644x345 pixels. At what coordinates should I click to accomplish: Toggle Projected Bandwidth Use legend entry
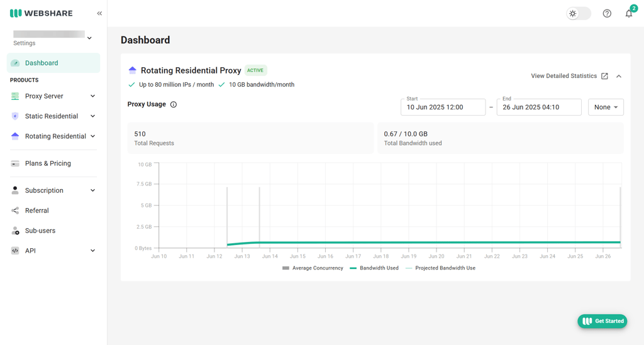click(x=440, y=268)
